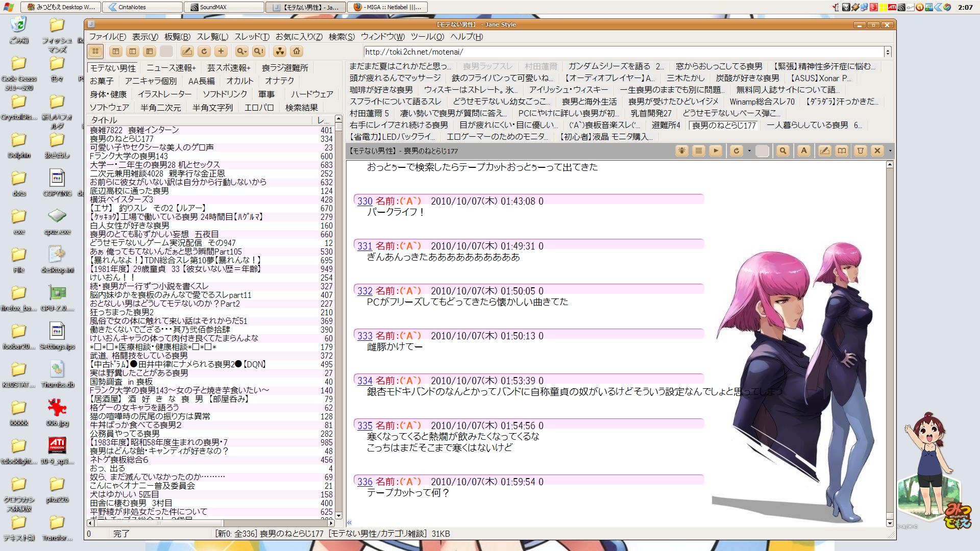980x551 pixels.
Task: Click the open book icon in thread toolbar
Action: pos(842,151)
